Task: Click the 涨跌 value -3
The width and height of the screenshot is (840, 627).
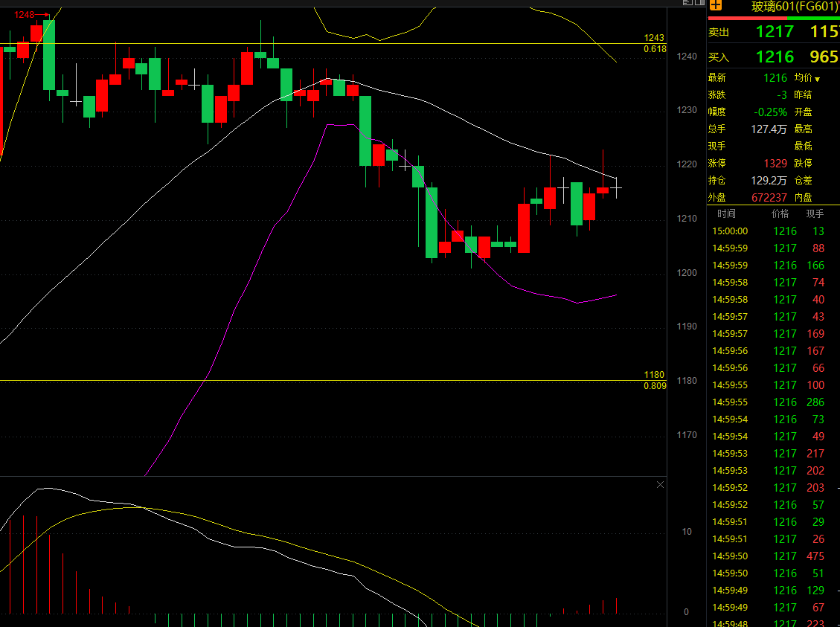Action: (x=782, y=94)
